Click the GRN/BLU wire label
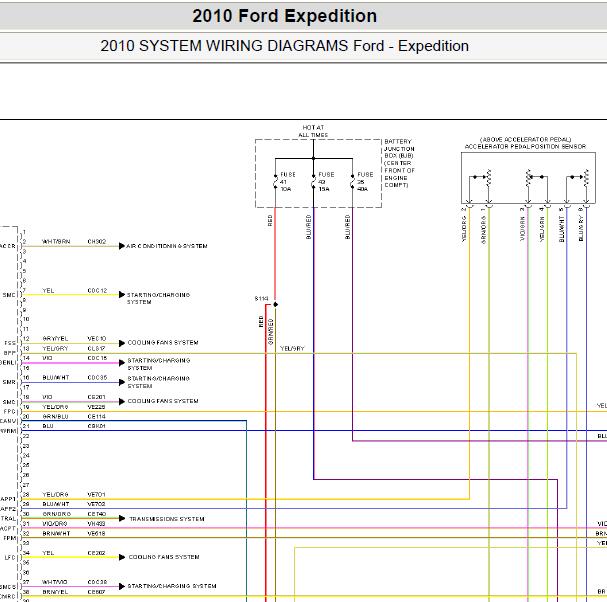 (55, 417)
